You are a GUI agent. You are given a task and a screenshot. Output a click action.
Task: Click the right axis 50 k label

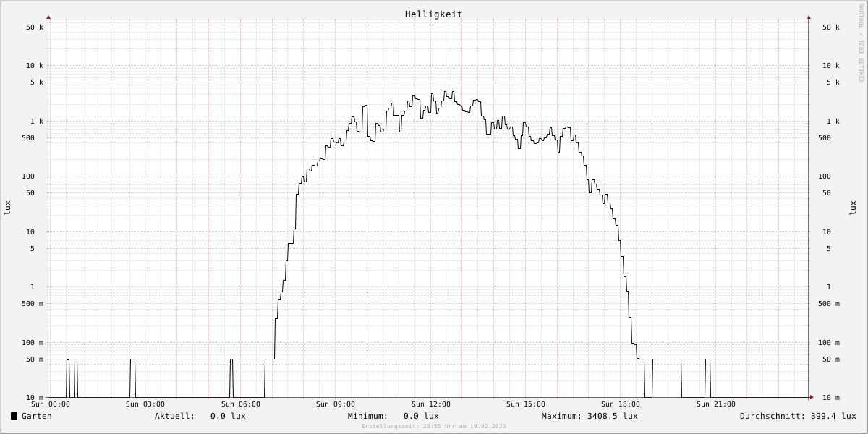831,27
